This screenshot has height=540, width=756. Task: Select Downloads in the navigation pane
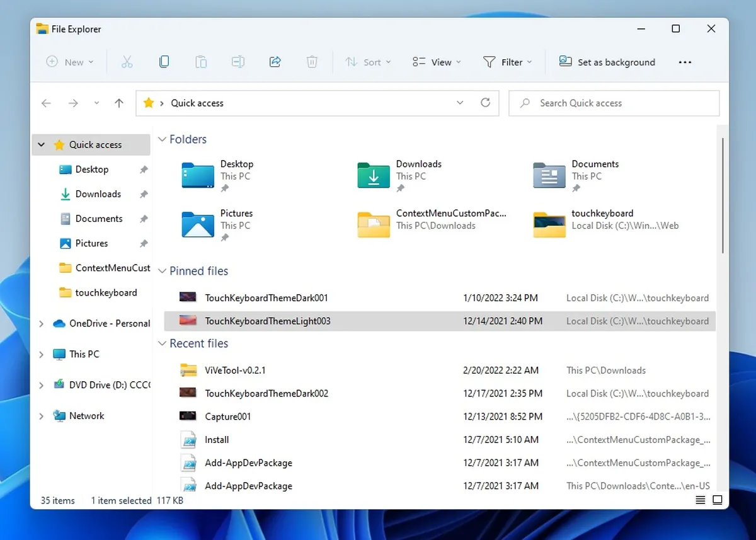click(98, 194)
